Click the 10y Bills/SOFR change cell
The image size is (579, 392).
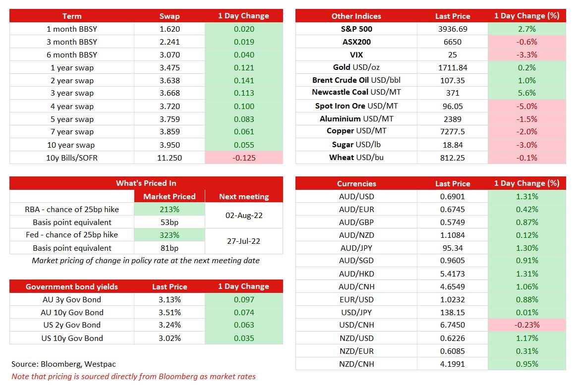pyautogui.click(x=244, y=158)
